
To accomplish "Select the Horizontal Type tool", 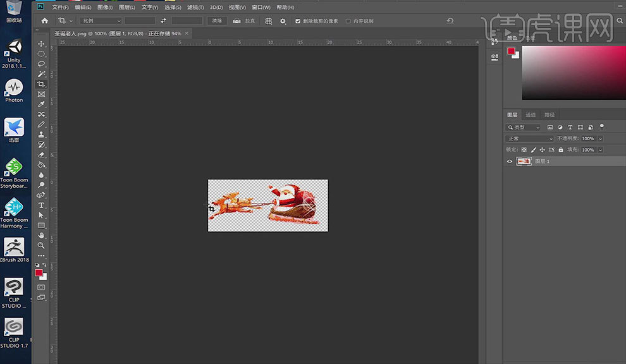I will [41, 205].
